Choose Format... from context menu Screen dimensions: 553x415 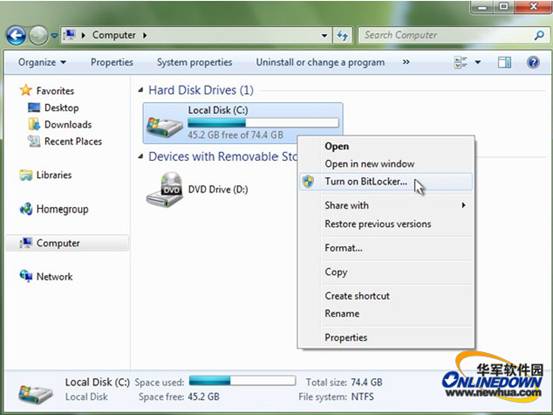point(343,248)
